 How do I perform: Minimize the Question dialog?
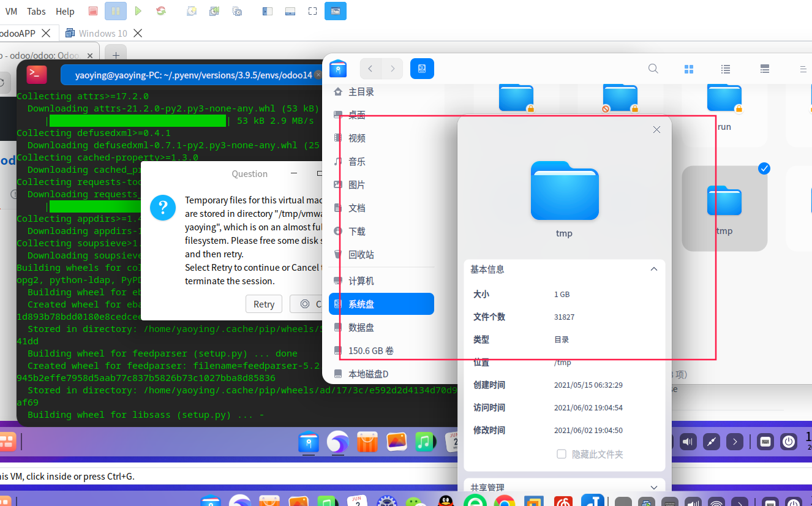(295, 174)
